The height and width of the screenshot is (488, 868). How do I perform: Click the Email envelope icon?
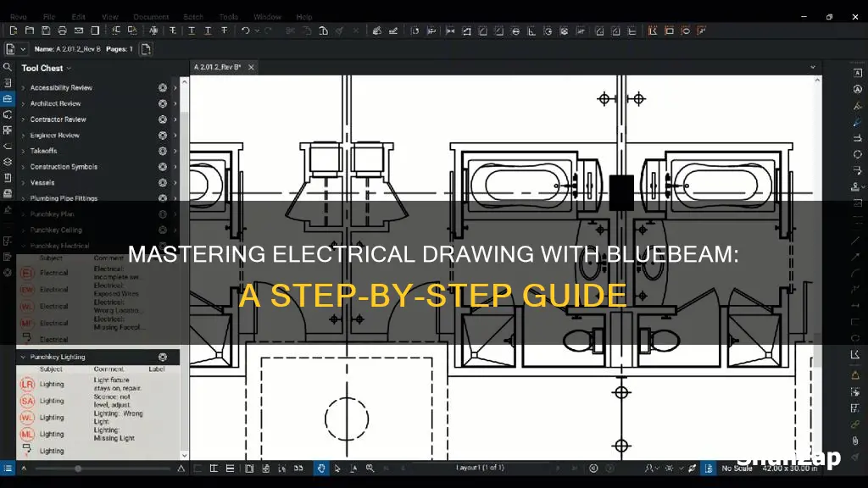[79, 31]
